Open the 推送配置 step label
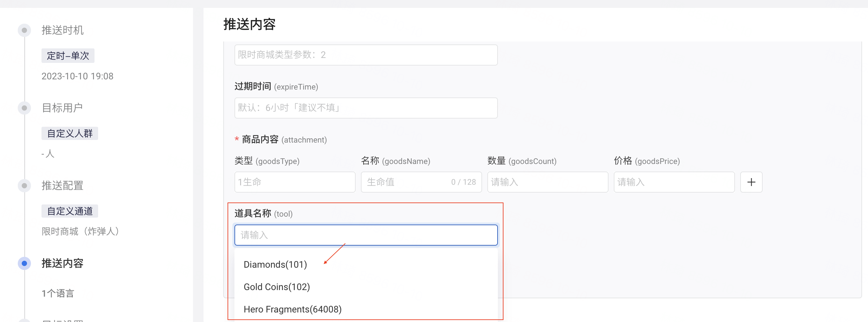 (x=62, y=186)
